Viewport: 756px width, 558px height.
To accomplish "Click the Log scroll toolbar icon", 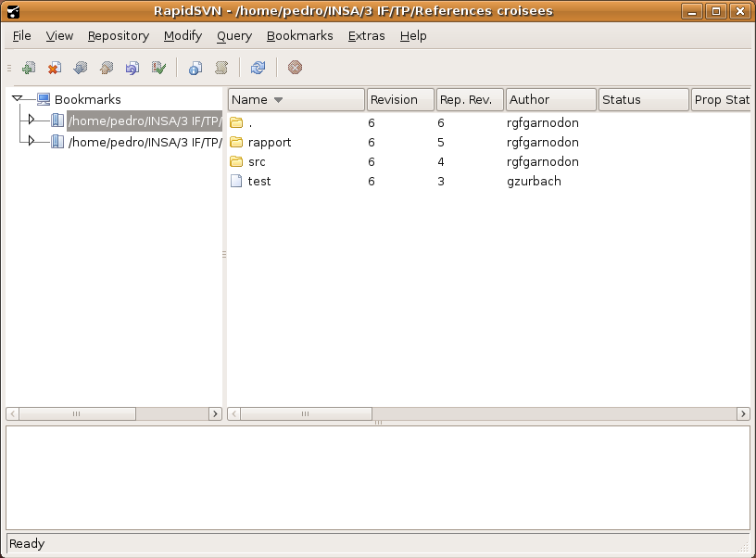I will coord(221,68).
